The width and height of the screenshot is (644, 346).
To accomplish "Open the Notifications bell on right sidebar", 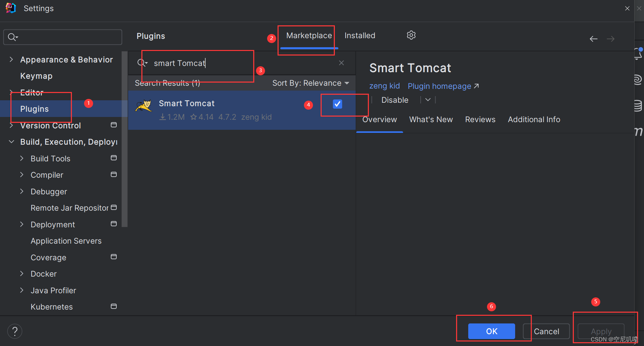I will click(638, 54).
